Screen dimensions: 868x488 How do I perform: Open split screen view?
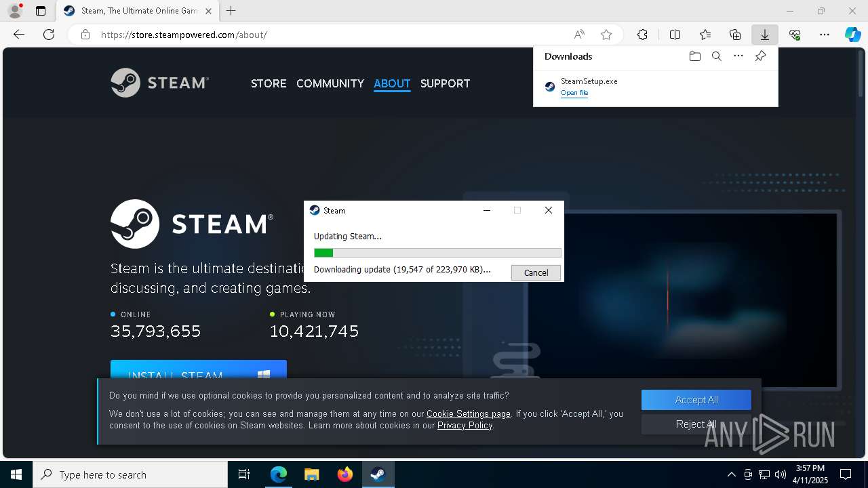(675, 35)
